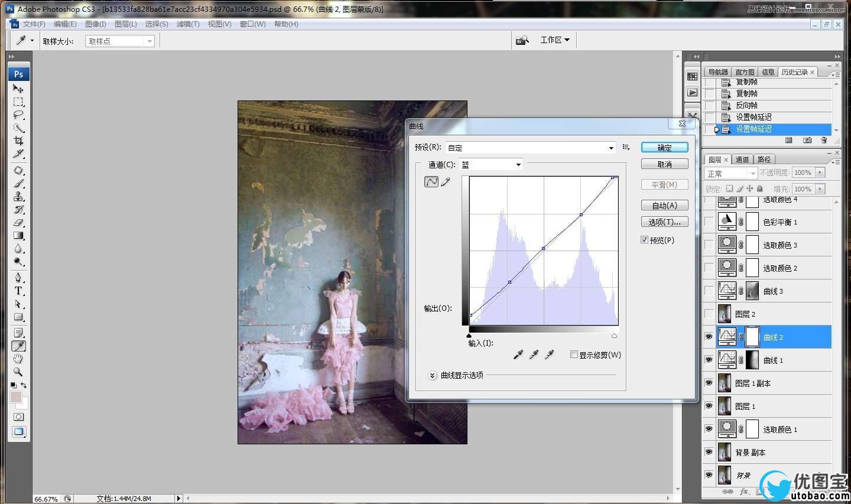The height and width of the screenshot is (504, 851).
Task: Choose the pencil draw-curve mode
Action: click(446, 182)
